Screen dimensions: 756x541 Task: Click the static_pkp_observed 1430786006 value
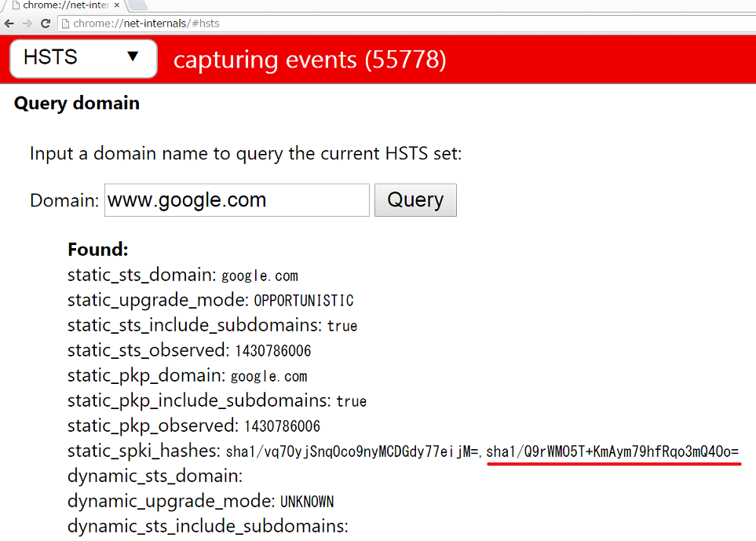282,426
